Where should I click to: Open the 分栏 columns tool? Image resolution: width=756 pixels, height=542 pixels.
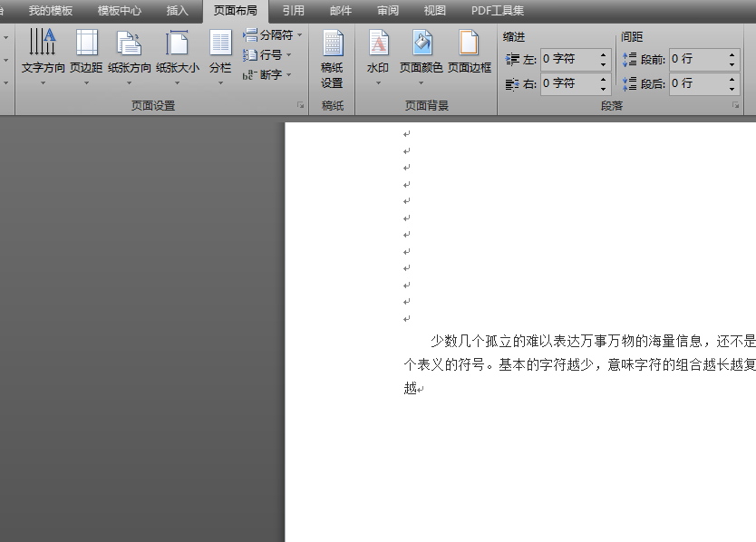(220, 57)
